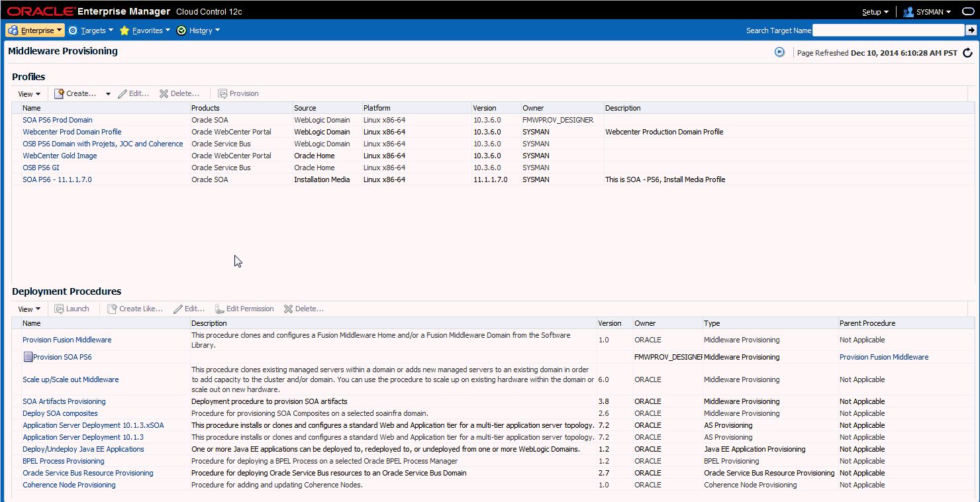Open the Favorites menu

[145, 30]
